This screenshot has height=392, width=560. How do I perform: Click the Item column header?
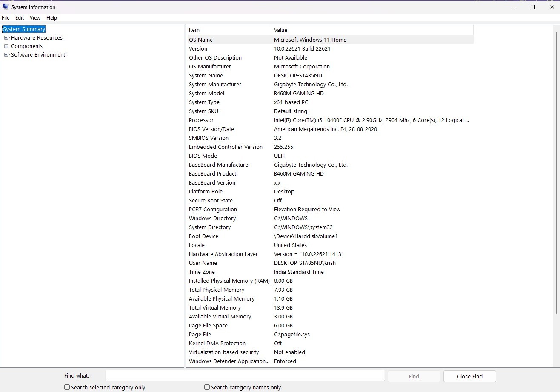coord(229,30)
